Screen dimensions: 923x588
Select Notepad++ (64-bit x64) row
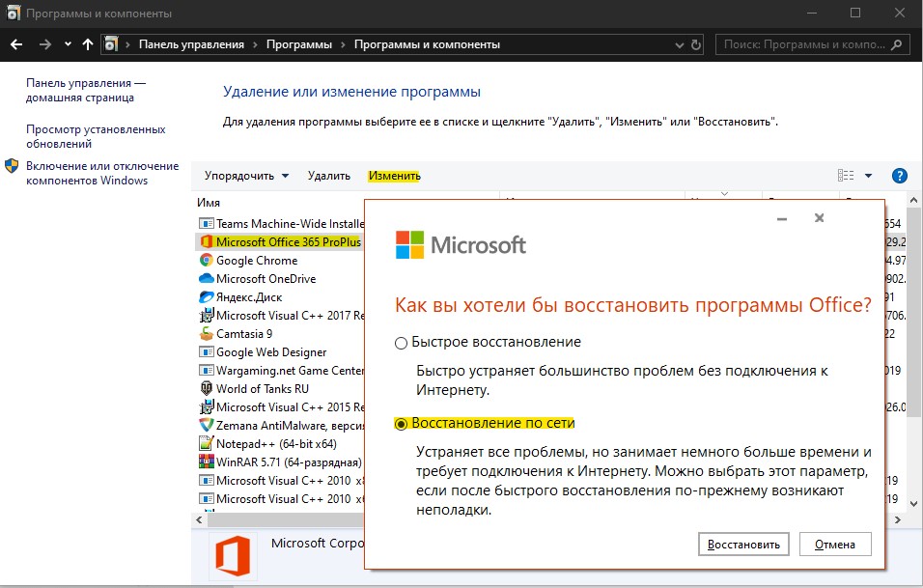tap(280, 443)
